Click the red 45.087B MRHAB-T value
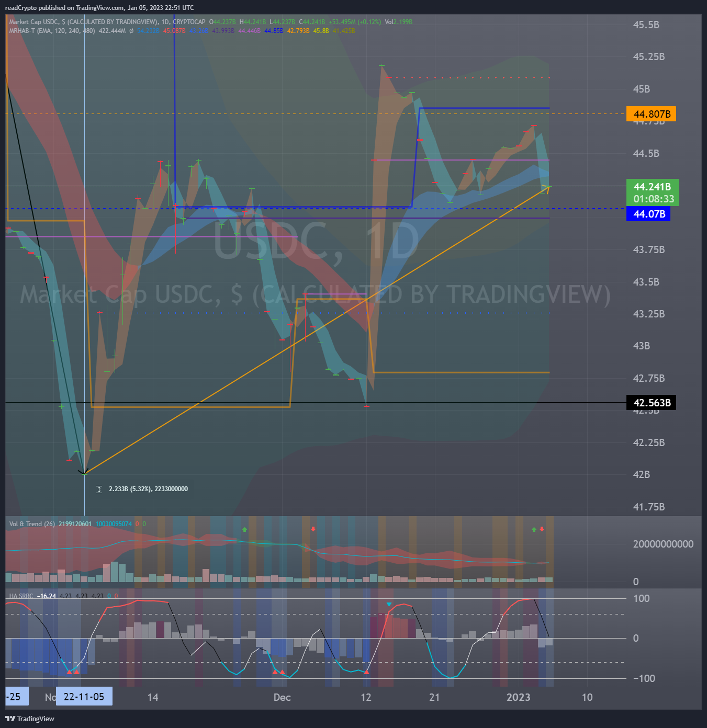 (x=174, y=31)
